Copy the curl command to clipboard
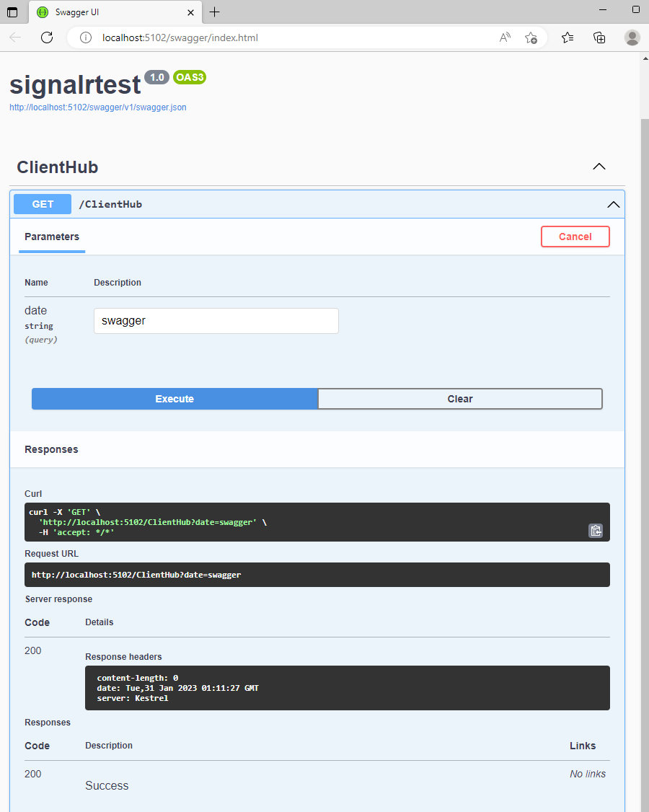The height and width of the screenshot is (812, 649). tap(596, 531)
